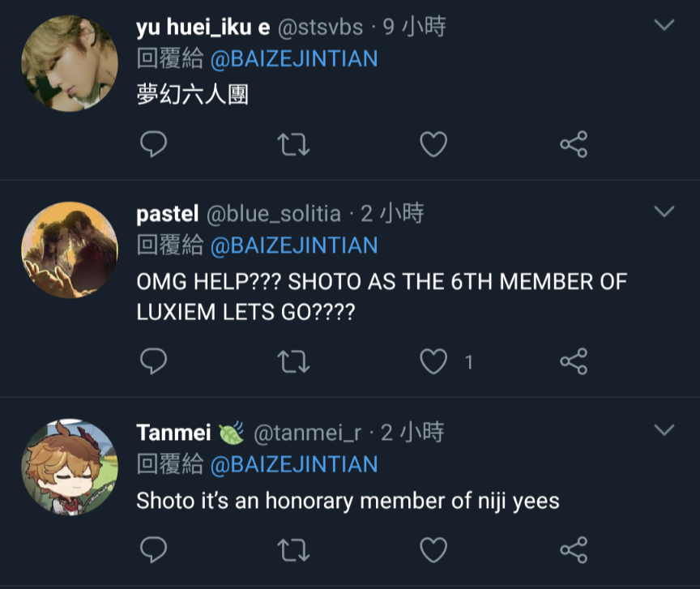Visit @BAIZEJINTIAN from Tanmei's reply

coord(294,464)
